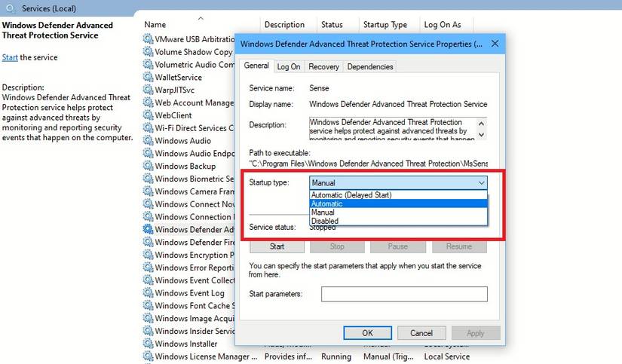Viewport: 622px width, 364px height.
Task: Click gear icon of Volumetric Audio service
Action: [x=148, y=64]
